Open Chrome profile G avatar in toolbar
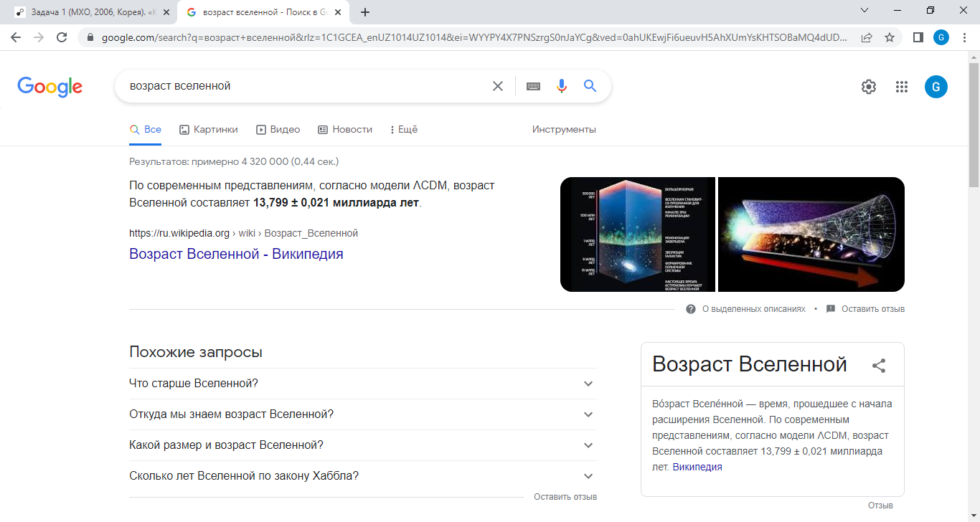 tap(941, 37)
